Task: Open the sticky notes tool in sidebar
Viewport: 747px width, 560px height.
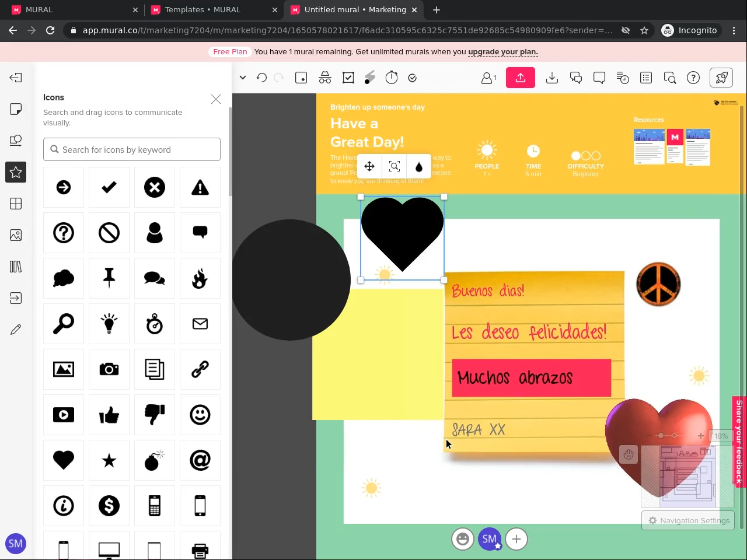Action: [16, 109]
